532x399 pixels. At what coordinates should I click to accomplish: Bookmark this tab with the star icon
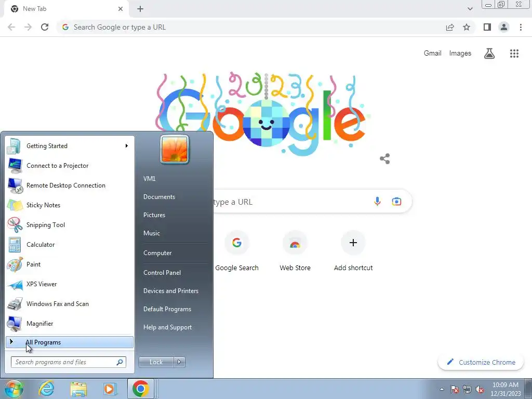point(467,27)
